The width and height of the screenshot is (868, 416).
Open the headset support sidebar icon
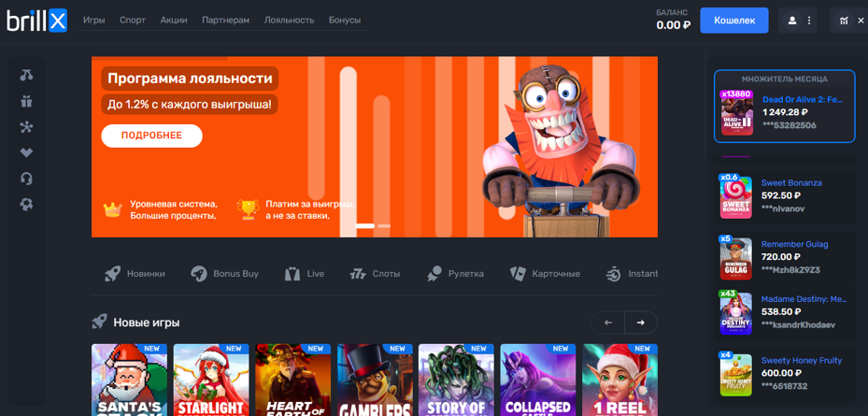(26, 179)
